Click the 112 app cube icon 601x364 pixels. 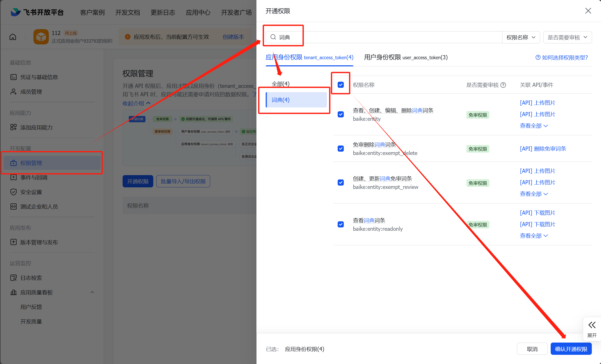(41, 37)
